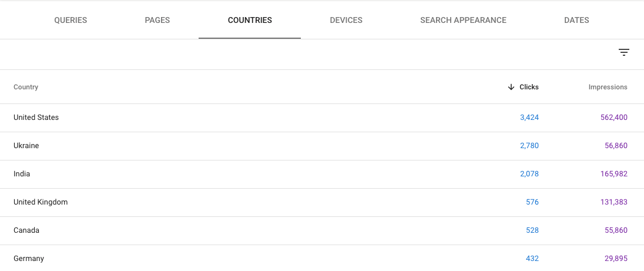
Task: Sort by the Impressions column header
Action: tap(608, 87)
